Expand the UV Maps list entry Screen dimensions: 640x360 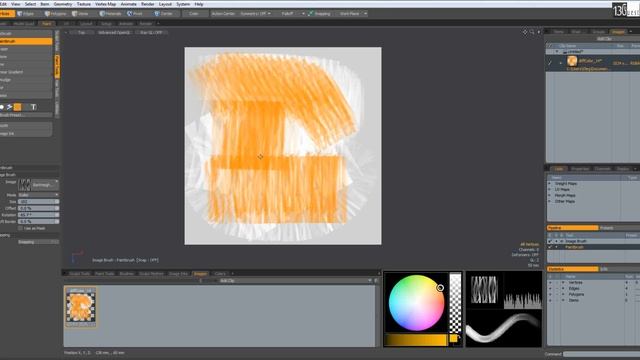click(x=549, y=189)
